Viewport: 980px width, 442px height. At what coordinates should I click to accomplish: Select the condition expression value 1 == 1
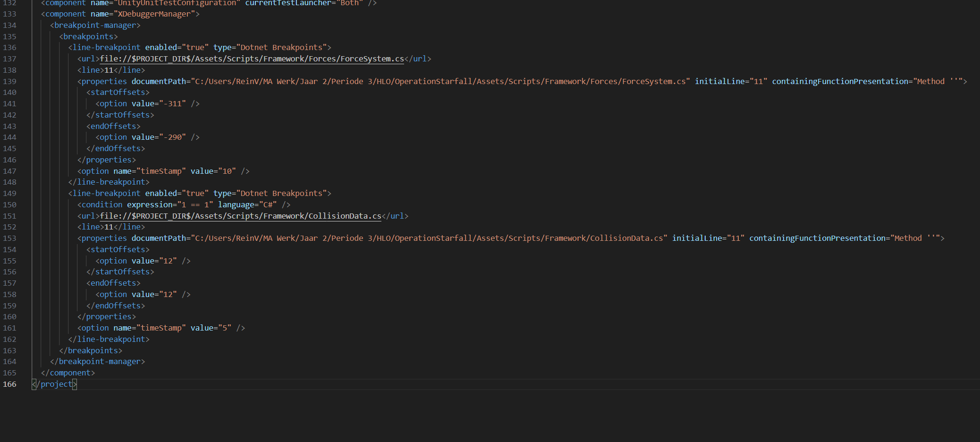click(x=195, y=204)
